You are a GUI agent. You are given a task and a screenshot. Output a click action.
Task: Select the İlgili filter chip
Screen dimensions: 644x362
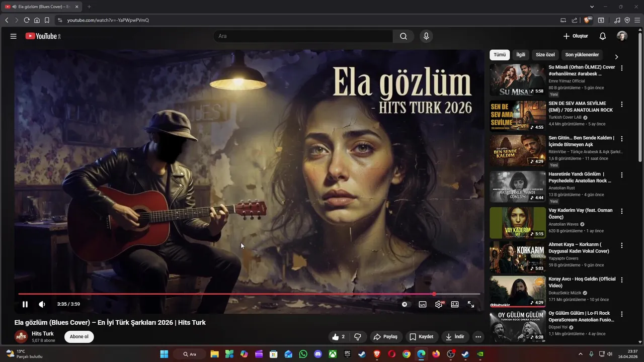(x=521, y=55)
